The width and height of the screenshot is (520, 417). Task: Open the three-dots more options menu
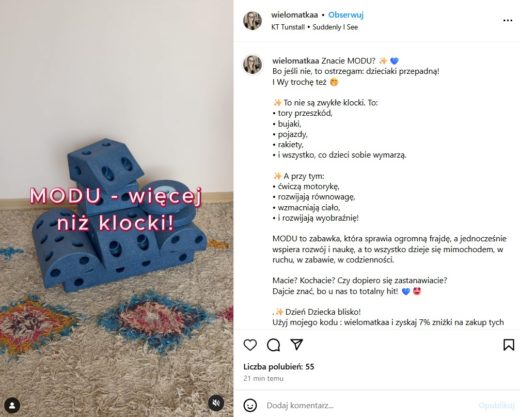pos(507,20)
